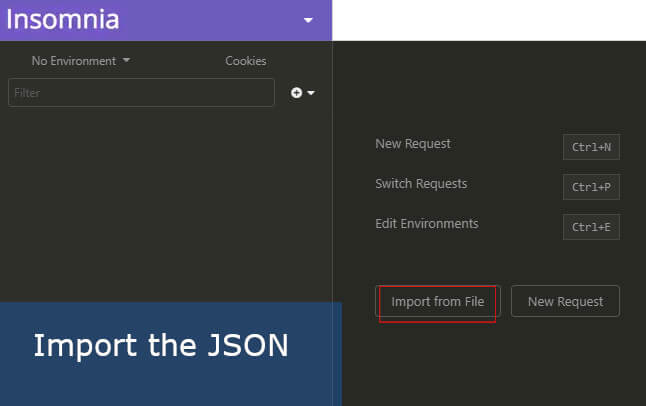
Task: Click the empty request list in the sidebar
Action: coord(165,200)
